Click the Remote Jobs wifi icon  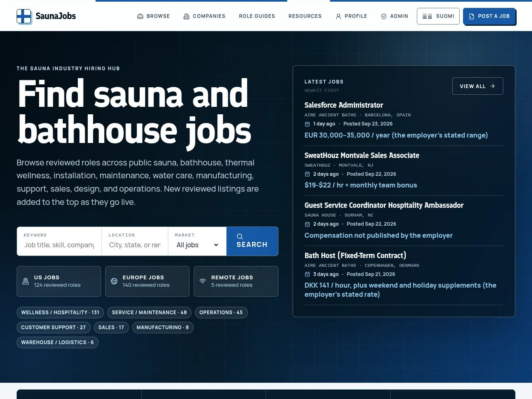(x=202, y=281)
